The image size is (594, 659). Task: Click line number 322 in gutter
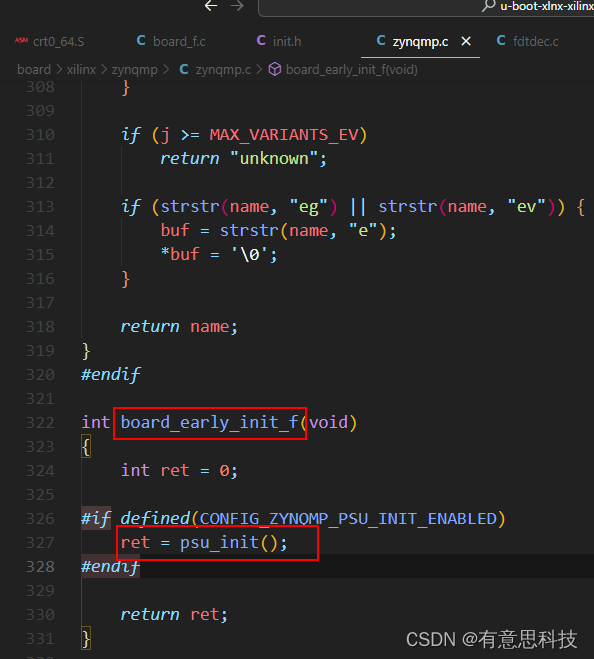tap(40, 423)
